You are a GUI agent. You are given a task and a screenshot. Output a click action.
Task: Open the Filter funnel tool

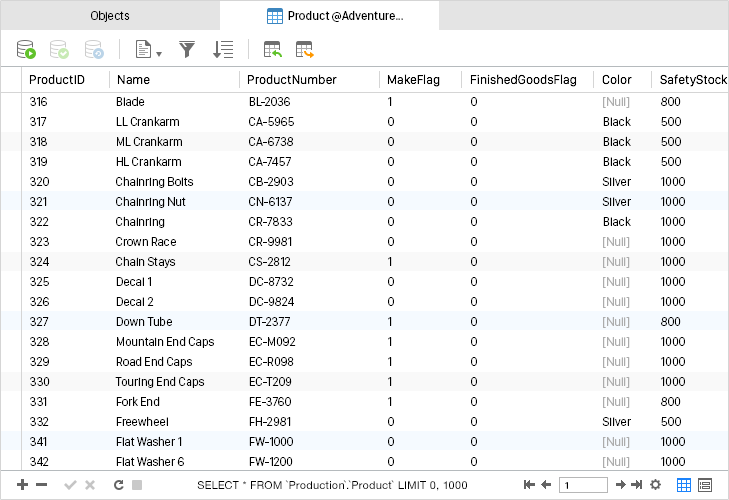[187, 49]
